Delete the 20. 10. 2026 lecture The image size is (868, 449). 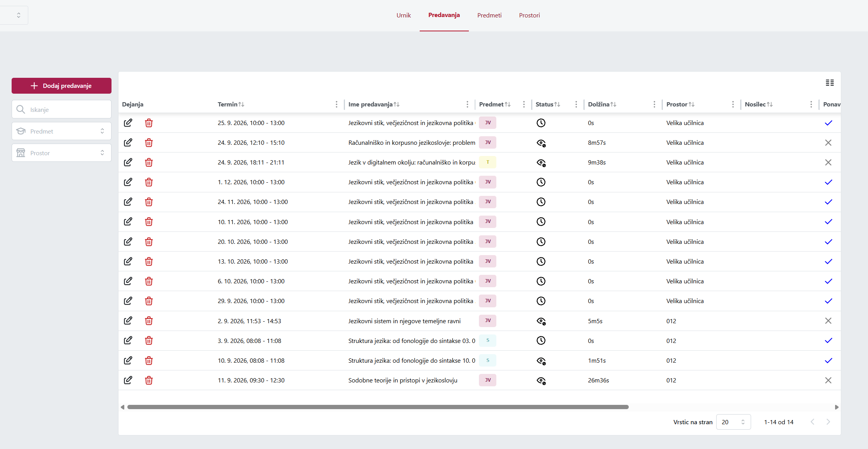pyautogui.click(x=149, y=242)
